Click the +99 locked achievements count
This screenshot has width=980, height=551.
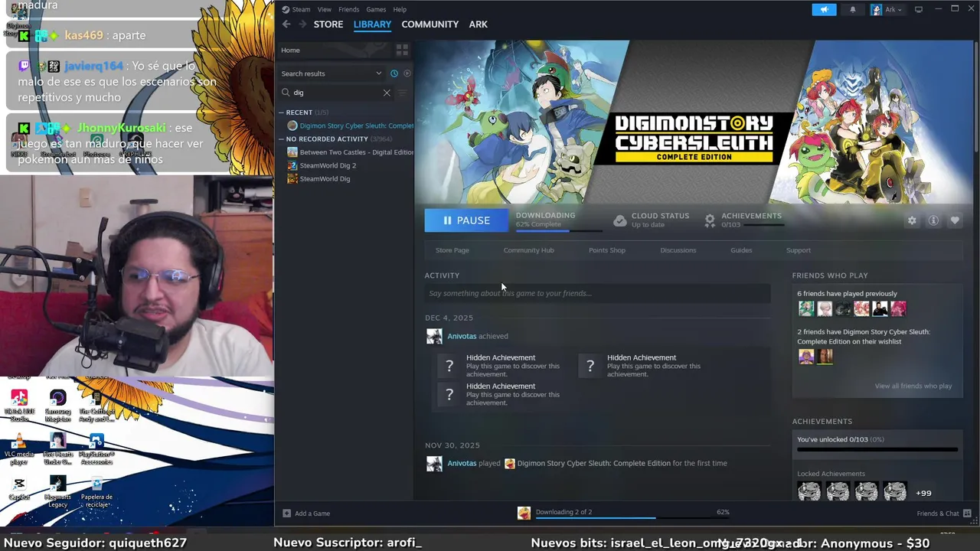click(x=924, y=494)
